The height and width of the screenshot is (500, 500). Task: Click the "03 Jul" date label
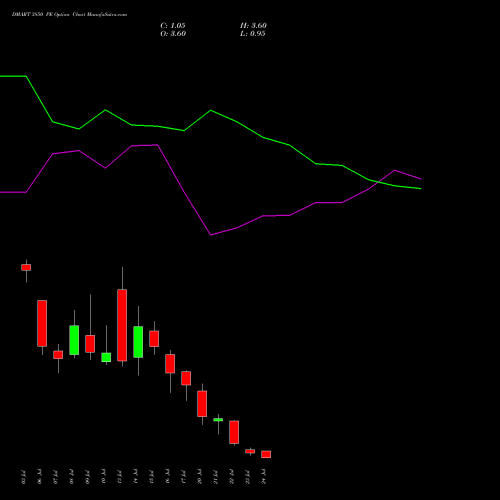(23, 477)
